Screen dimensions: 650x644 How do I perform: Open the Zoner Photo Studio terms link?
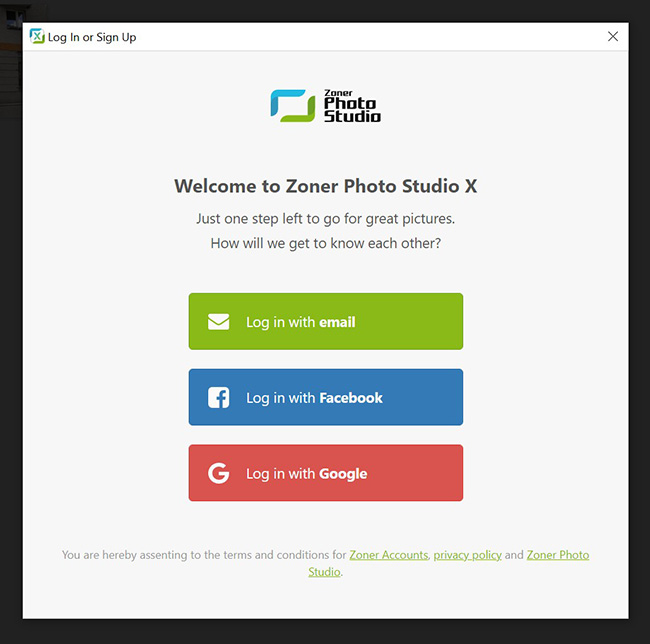click(558, 554)
